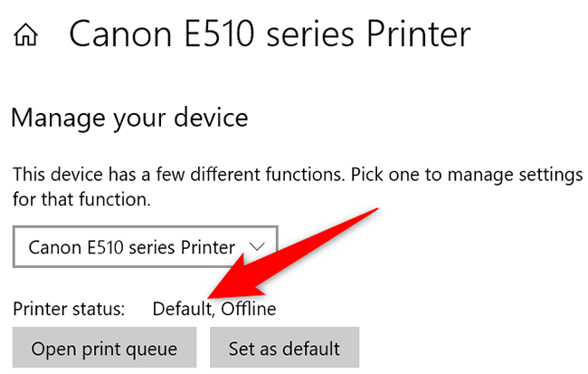The height and width of the screenshot is (374, 588).
Task: Click the "Default, Offline" status text
Action: tap(213, 310)
